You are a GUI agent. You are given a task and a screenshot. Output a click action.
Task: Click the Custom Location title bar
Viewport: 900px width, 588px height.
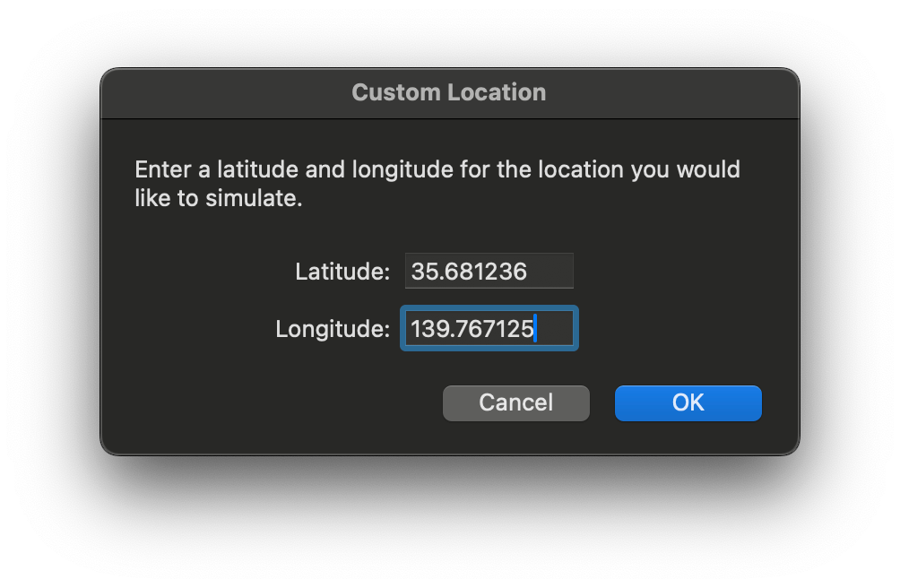[449, 93]
